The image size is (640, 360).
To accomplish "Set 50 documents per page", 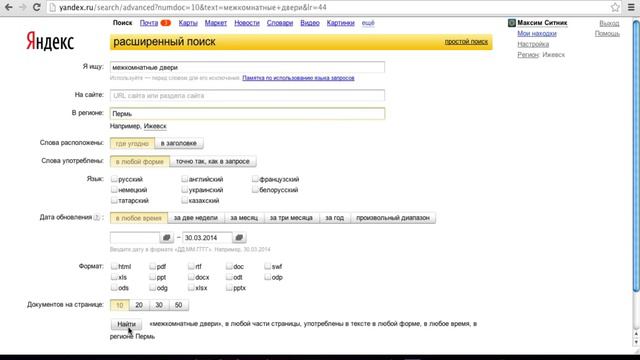I will pyautogui.click(x=179, y=305).
